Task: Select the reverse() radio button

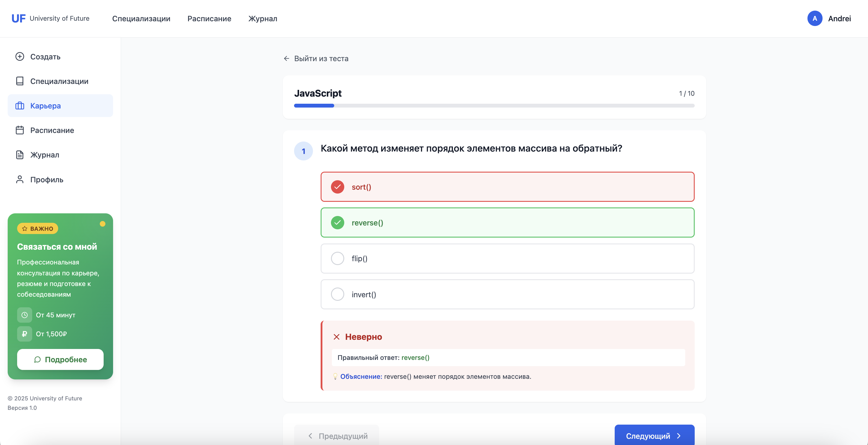Action: [x=337, y=222]
